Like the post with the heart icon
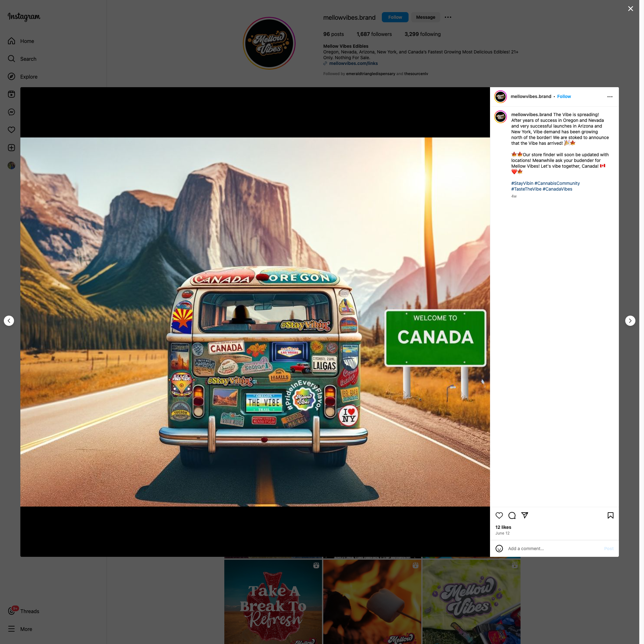This screenshot has height=644, width=644. tap(499, 515)
